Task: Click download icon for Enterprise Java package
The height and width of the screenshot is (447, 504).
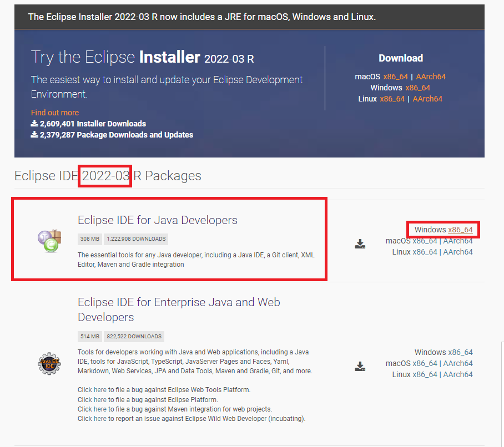Action: [x=360, y=367]
